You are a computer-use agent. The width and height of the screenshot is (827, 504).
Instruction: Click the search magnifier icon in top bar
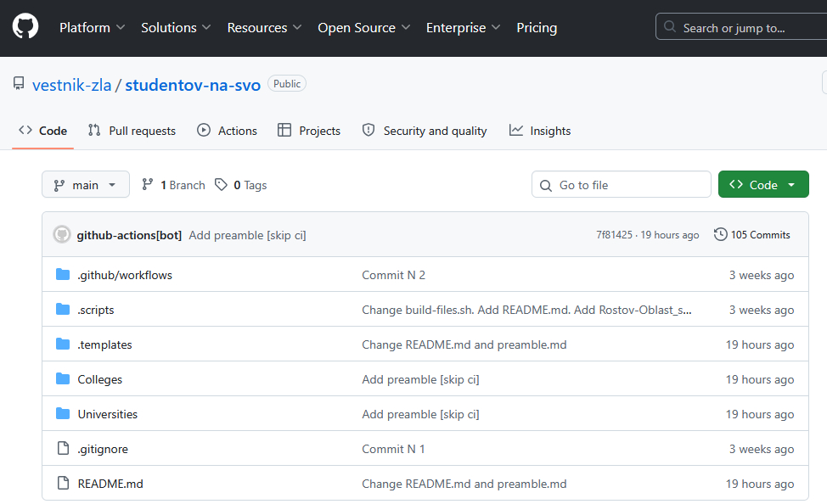click(x=670, y=26)
